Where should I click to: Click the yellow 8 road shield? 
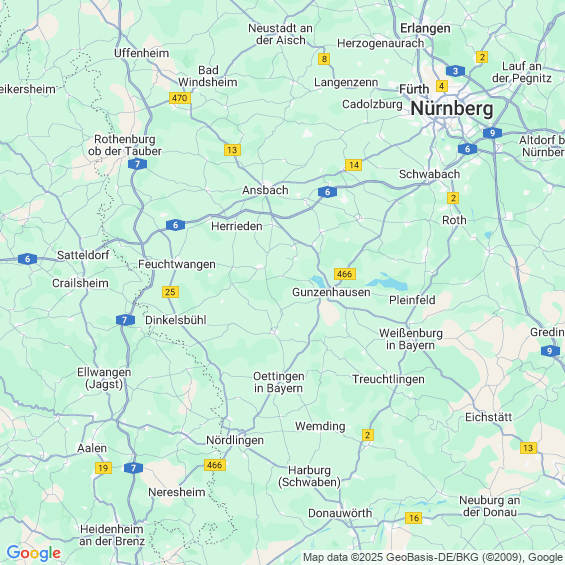pyautogui.click(x=324, y=59)
